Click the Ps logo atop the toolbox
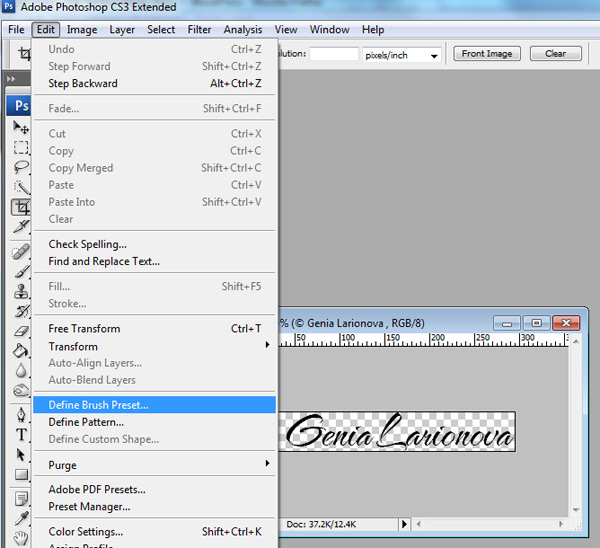Viewport: 600px width, 548px height. [x=19, y=106]
